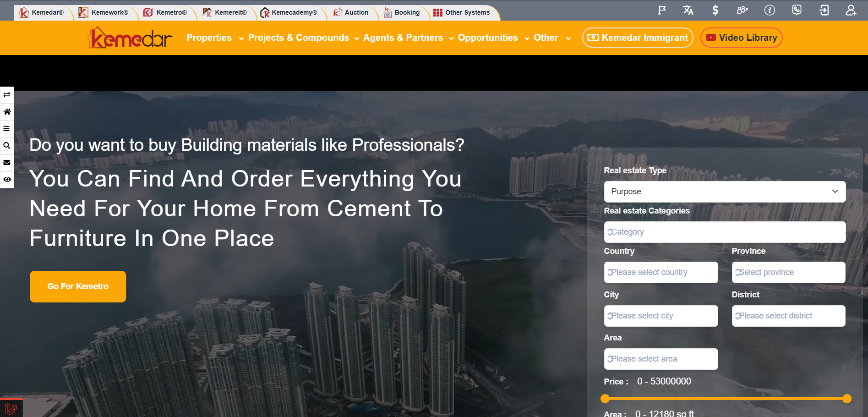The width and height of the screenshot is (868, 417).
Task: Open the Please select area dropdown
Action: click(x=661, y=359)
